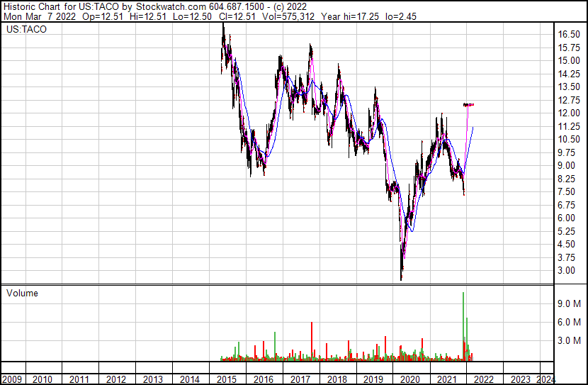Select the 2019 year label
The height and width of the screenshot is (385, 588).
[373, 379]
